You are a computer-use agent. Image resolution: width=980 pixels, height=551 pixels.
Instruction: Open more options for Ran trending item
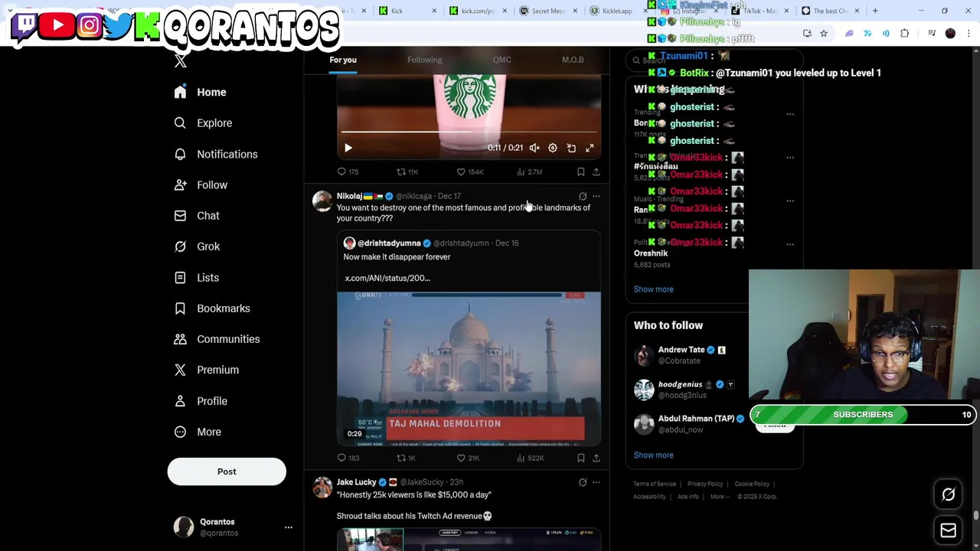tap(790, 201)
